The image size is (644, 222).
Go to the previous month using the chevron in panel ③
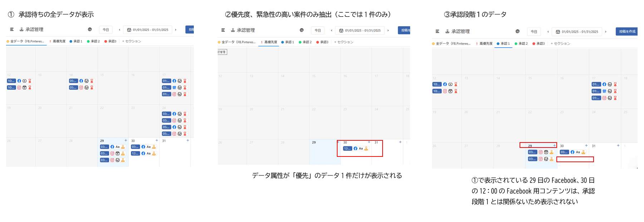pos(548,32)
